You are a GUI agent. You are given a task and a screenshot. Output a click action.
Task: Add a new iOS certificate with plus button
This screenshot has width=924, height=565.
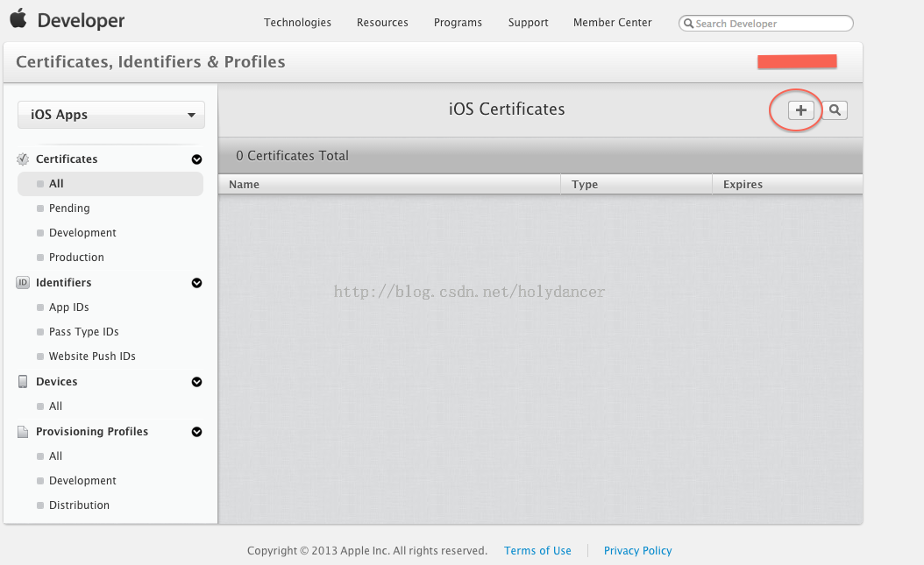click(x=801, y=110)
